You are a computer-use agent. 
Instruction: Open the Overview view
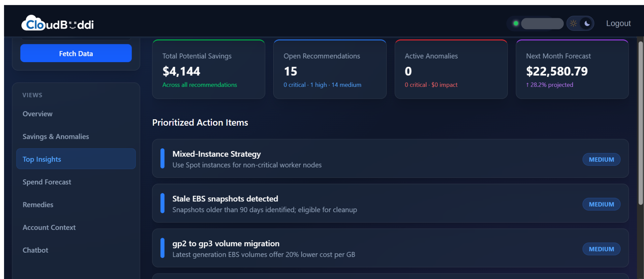click(x=76, y=114)
